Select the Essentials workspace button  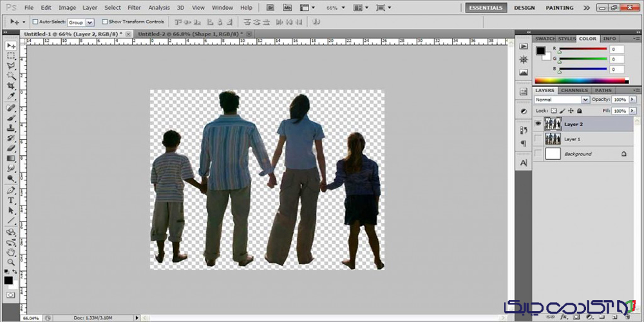tap(486, 8)
